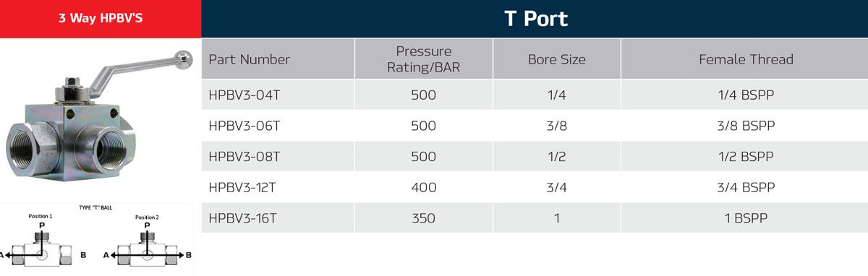Screen dimensions: 868x276
Task: Click the 3/4 BSPP thread cell
Action: (x=746, y=187)
